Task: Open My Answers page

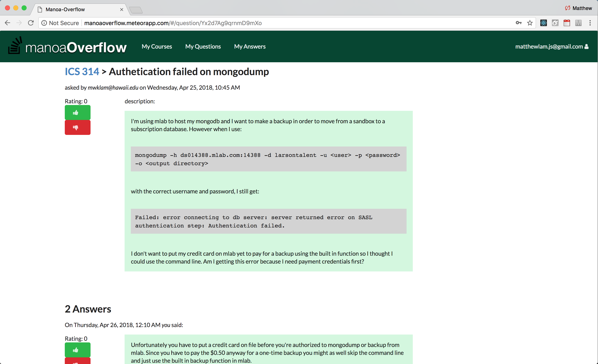Action: (250, 46)
